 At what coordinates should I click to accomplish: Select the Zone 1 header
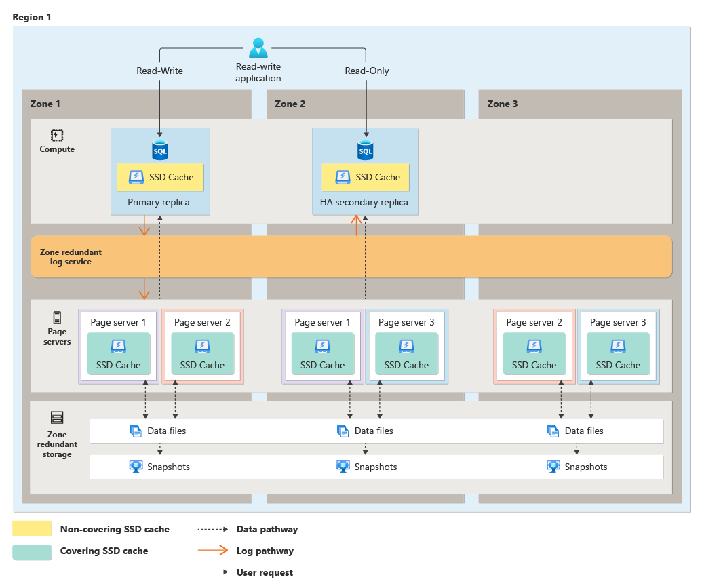point(45,104)
